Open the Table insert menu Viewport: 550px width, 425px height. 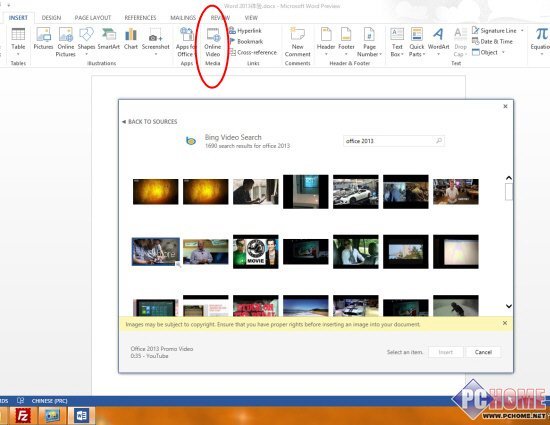(x=18, y=41)
